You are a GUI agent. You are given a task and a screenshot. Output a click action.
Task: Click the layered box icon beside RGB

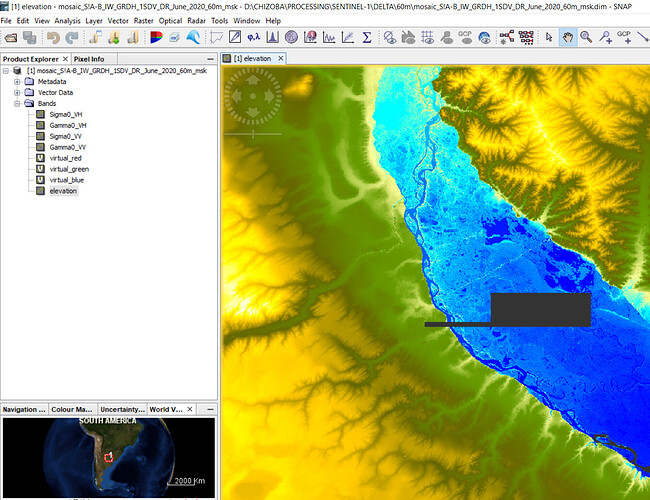click(x=175, y=38)
